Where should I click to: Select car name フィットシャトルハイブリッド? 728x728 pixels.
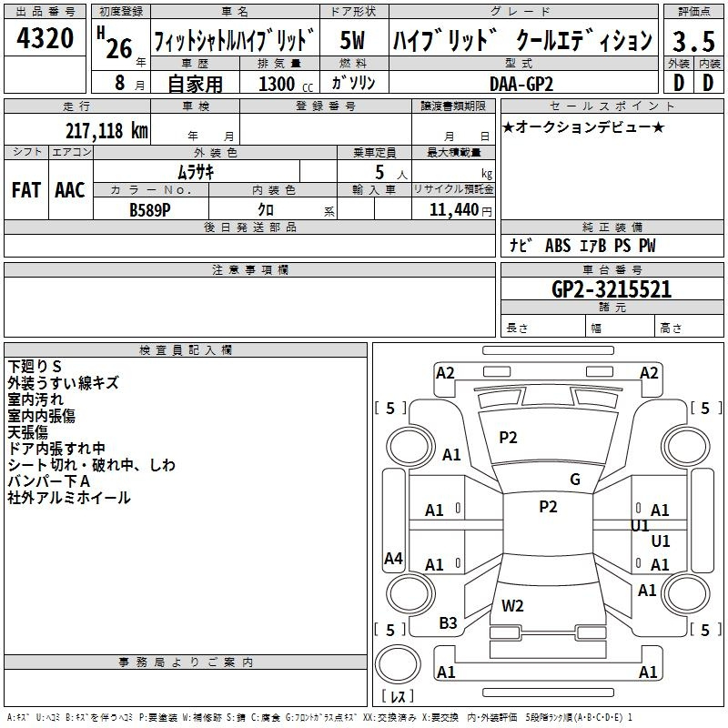tap(235, 41)
